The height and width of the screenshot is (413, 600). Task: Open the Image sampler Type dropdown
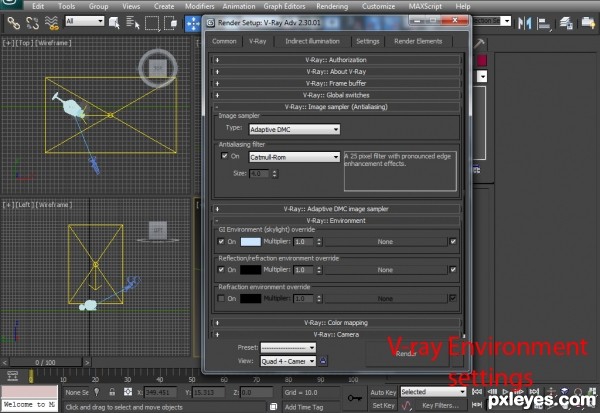click(x=294, y=129)
